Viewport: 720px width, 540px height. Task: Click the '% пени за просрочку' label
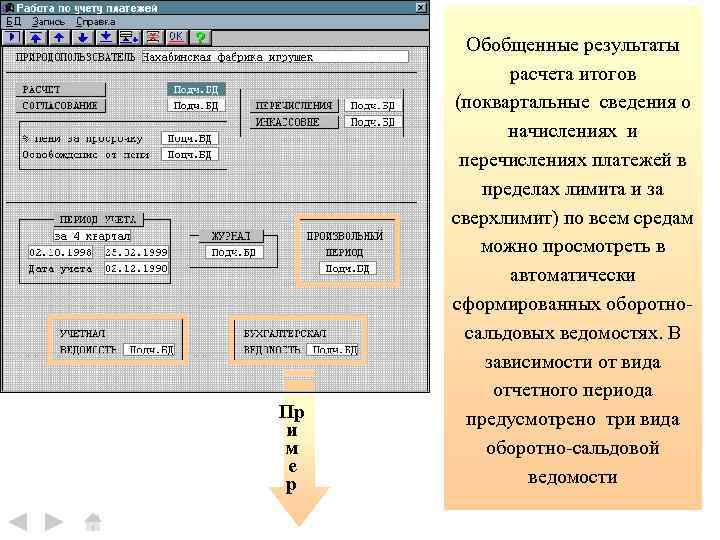(83, 138)
